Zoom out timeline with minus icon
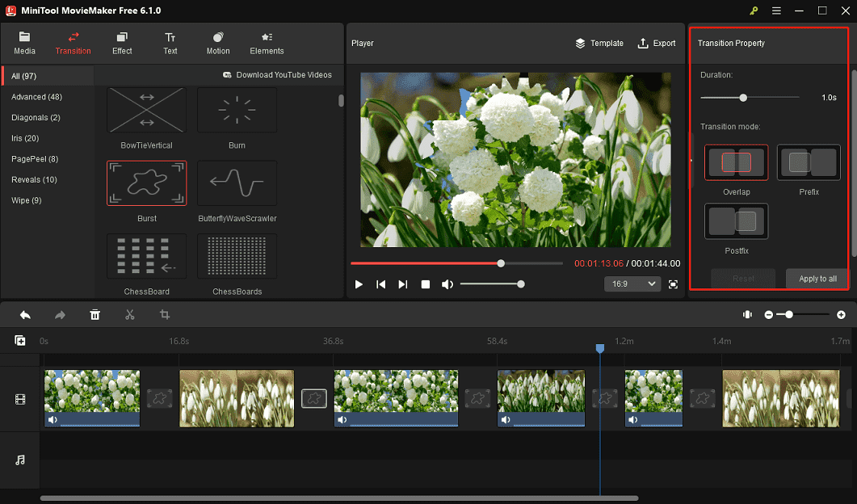The width and height of the screenshot is (857, 504). [768, 315]
